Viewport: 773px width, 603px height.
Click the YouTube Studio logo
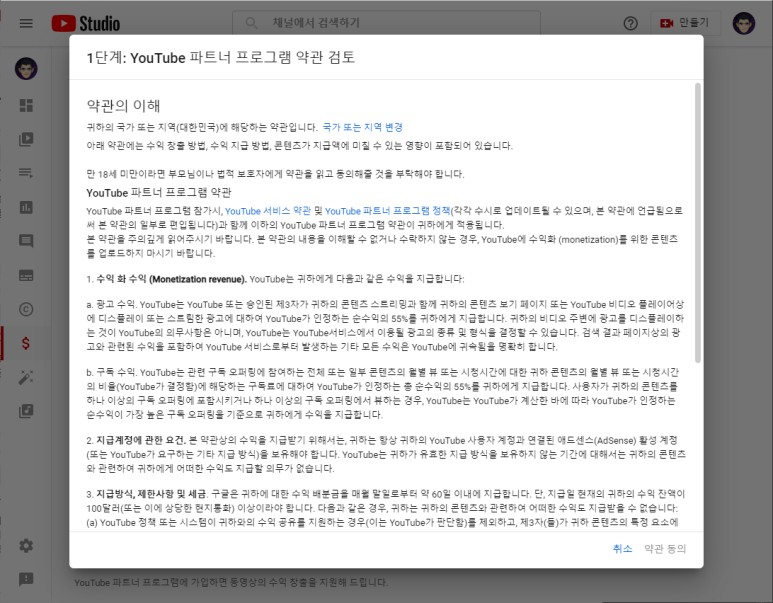click(x=86, y=23)
